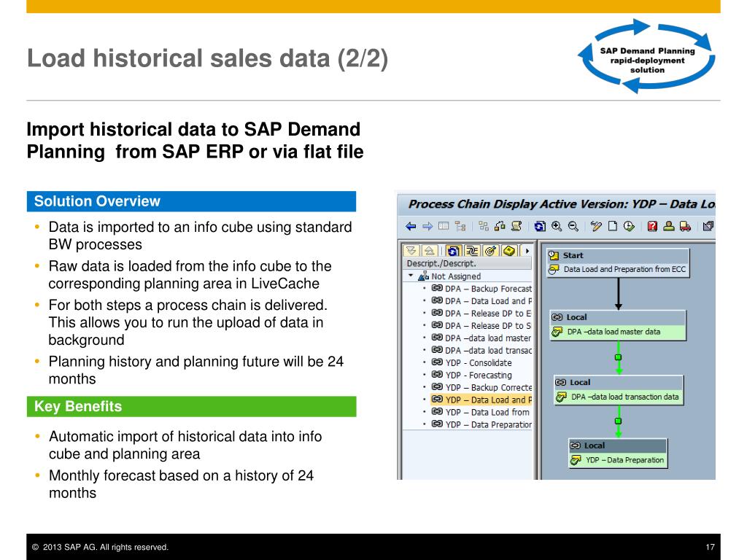The height and width of the screenshot is (560, 747).
Task: Select DPA – Release DP to E row
Action: coord(481,314)
